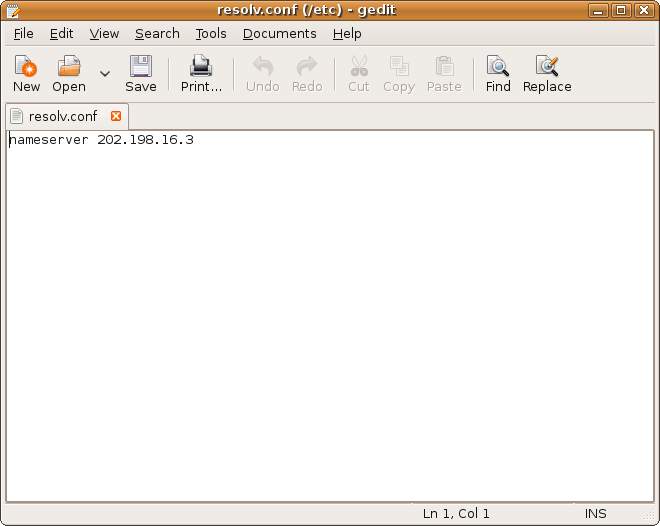
Task: Open the Edit menu
Action: click(x=61, y=34)
